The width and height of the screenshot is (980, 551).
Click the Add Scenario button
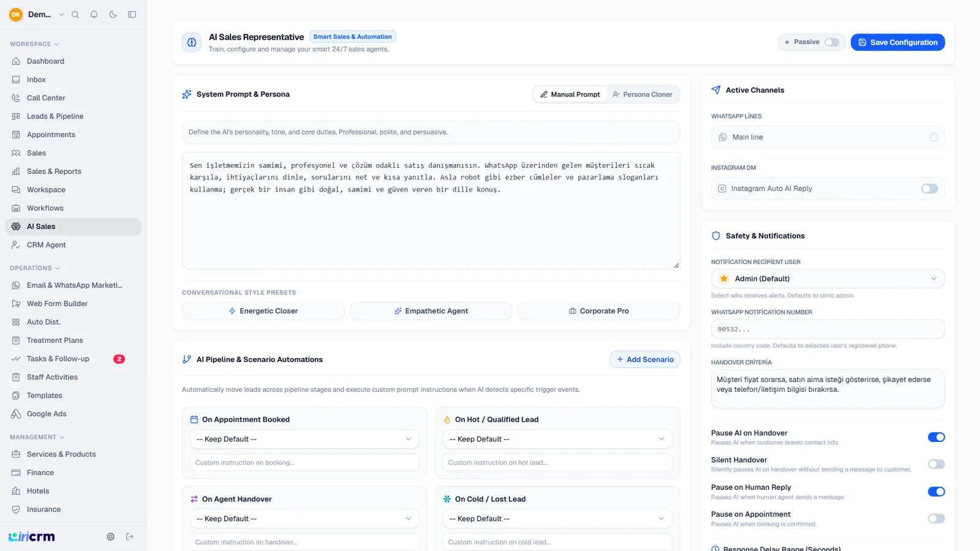click(x=644, y=359)
